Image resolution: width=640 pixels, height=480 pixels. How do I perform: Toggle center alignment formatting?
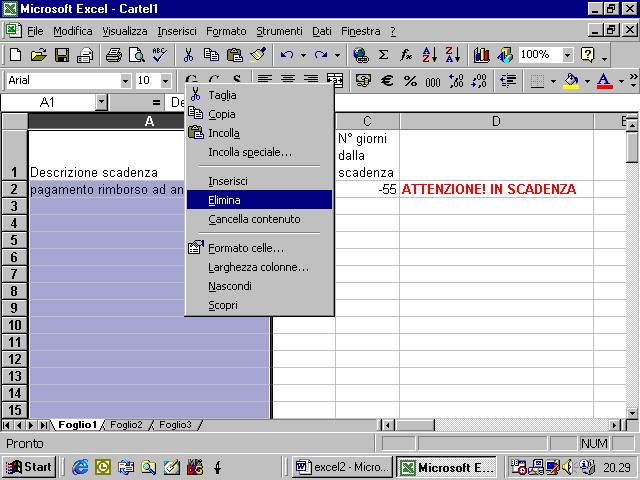[288, 78]
